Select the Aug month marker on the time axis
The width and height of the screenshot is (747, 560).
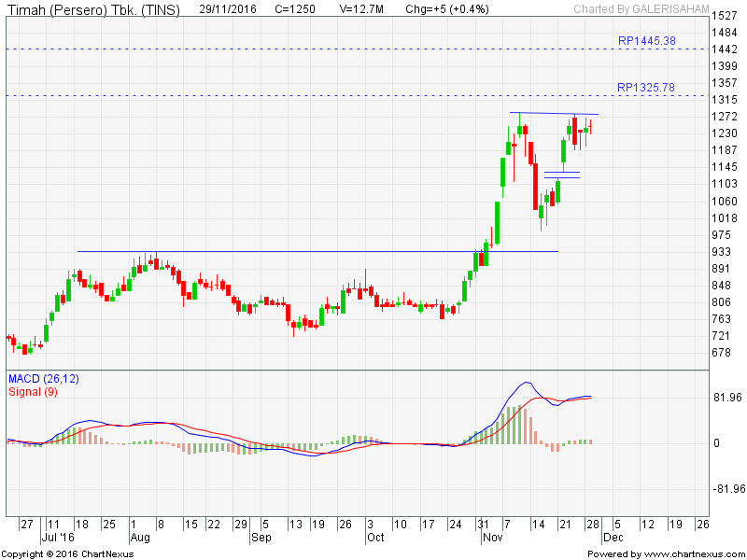[139, 539]
